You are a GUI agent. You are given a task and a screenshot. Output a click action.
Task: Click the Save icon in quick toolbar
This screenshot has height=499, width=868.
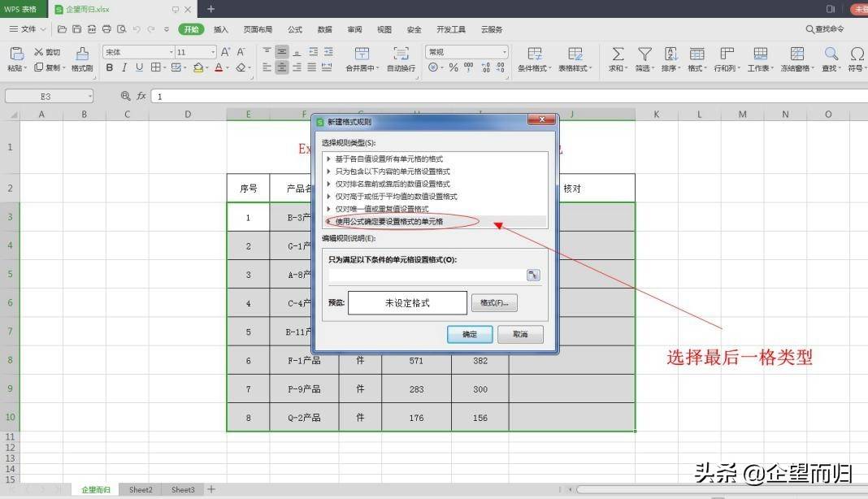point(77,29)
